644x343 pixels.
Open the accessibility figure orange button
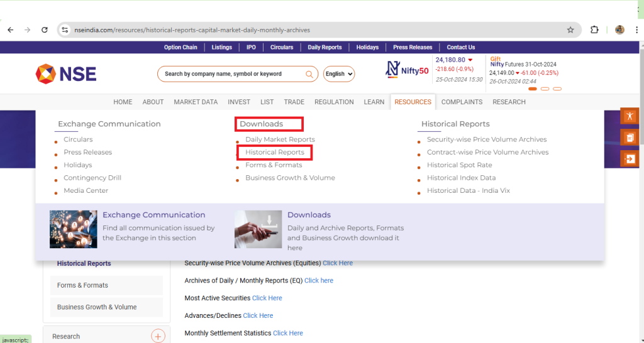click(x=630, y=116)
